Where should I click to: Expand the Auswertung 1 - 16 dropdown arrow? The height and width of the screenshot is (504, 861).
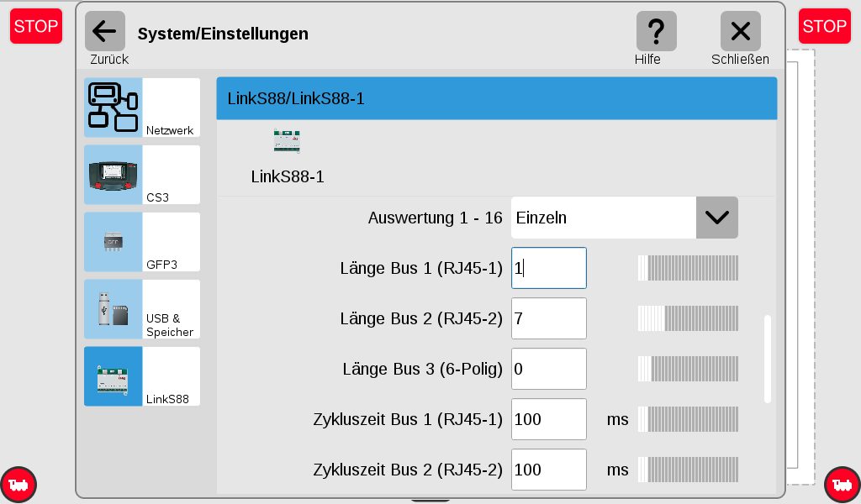point(716,218)
